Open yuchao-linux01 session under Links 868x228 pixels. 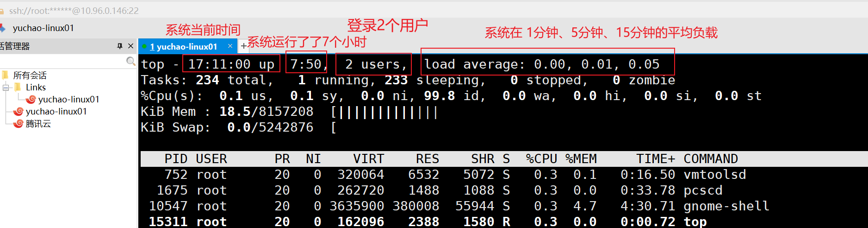(68, 99)
